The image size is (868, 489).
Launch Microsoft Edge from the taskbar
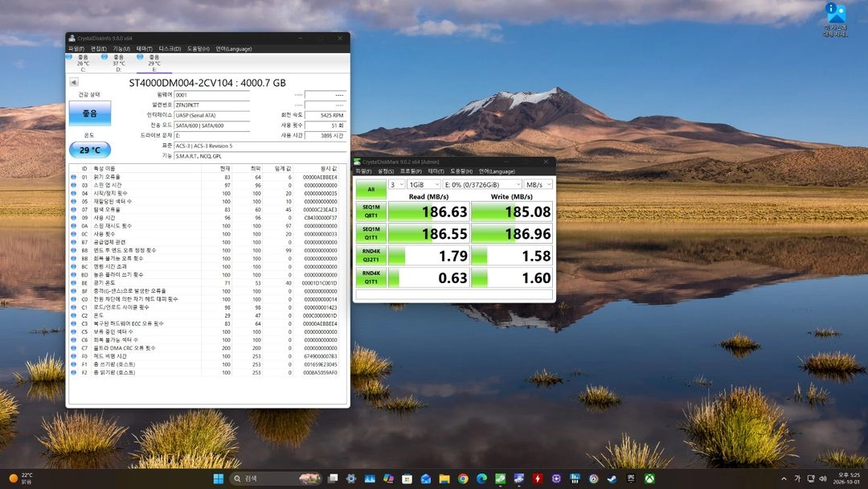[x=481, y=479]
